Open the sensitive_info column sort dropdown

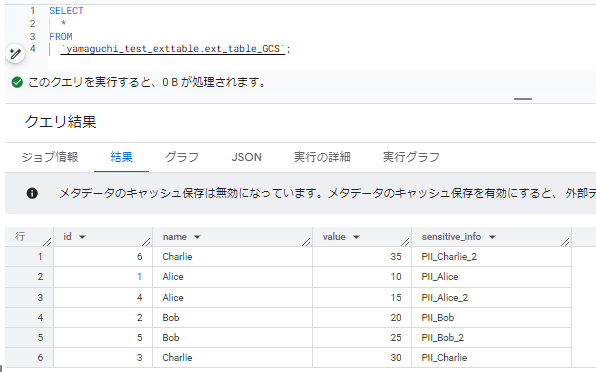click(492, 237)
